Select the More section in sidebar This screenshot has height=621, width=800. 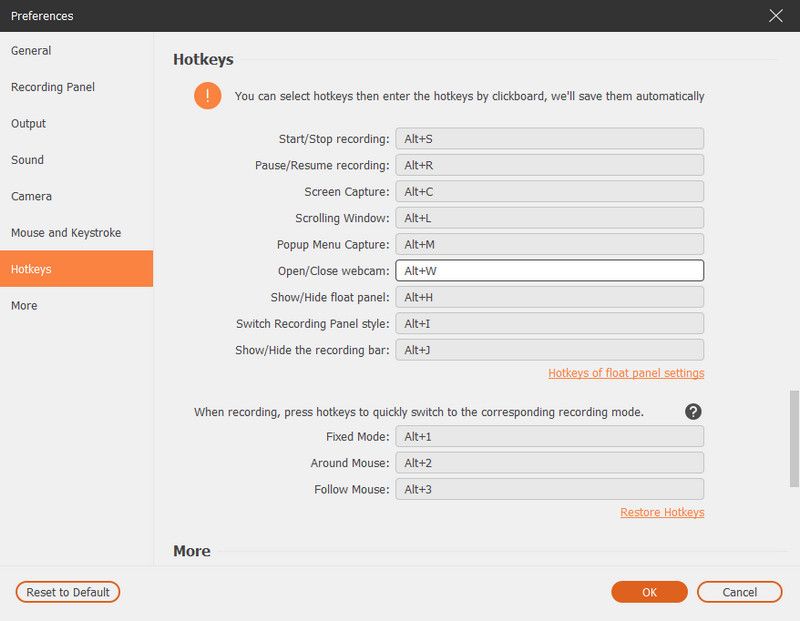point(24,306)
